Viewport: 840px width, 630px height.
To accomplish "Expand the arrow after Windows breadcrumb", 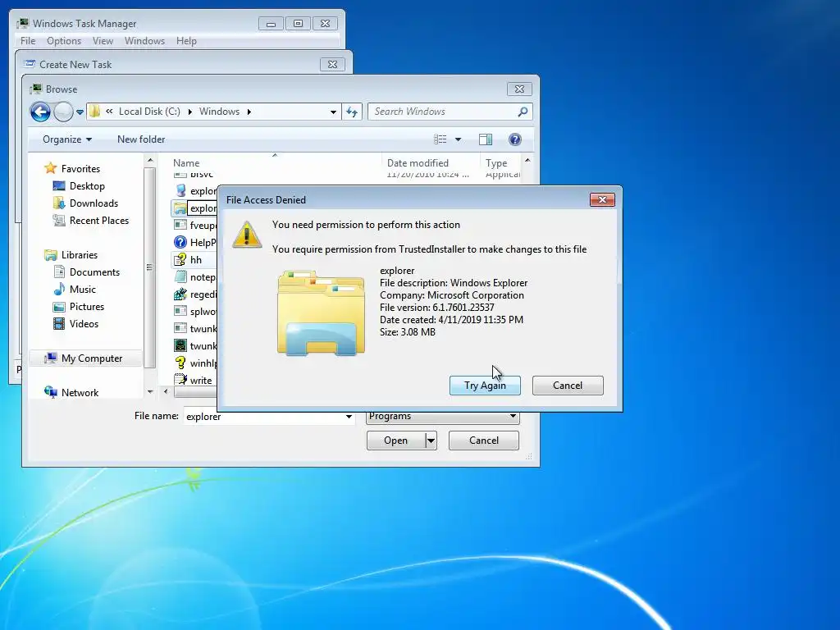I will click(x=249, y=112).
